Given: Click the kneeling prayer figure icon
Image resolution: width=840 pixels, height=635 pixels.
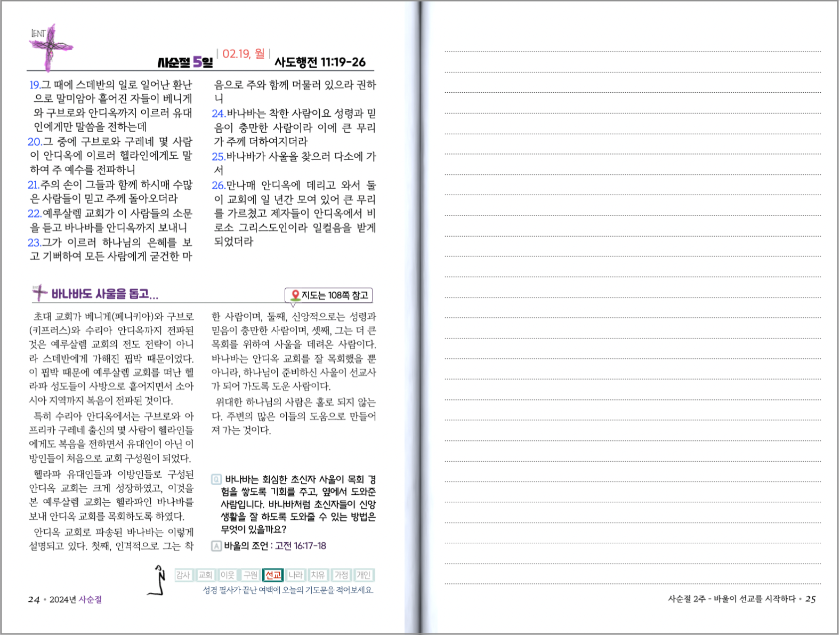Looking at the screenshot, I should pyautogui.click(x=157, y=580).
